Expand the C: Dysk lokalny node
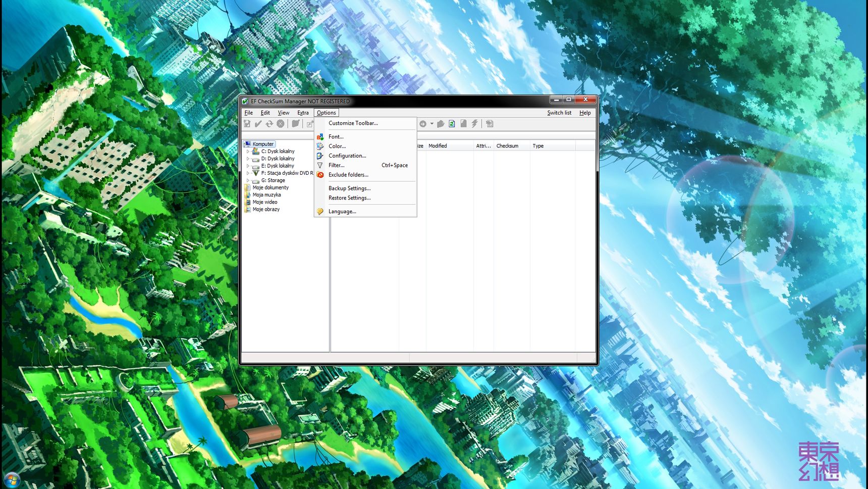This screenshot has height=489, width=868. (x=248, y=152)
